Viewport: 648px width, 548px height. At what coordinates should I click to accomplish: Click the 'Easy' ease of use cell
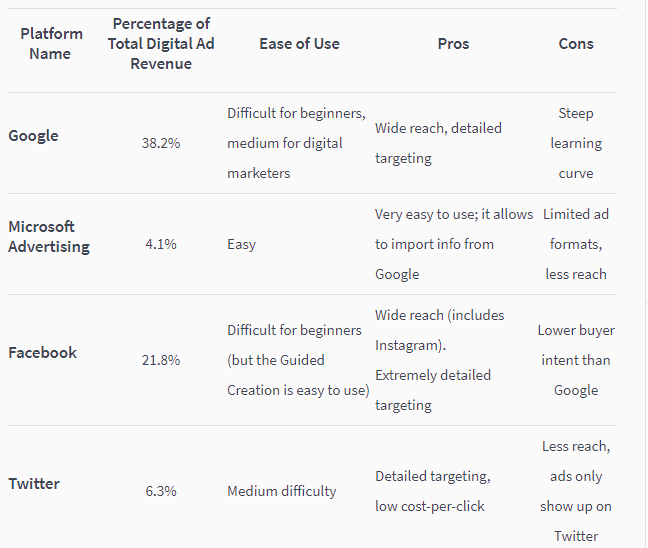point(242,244)
